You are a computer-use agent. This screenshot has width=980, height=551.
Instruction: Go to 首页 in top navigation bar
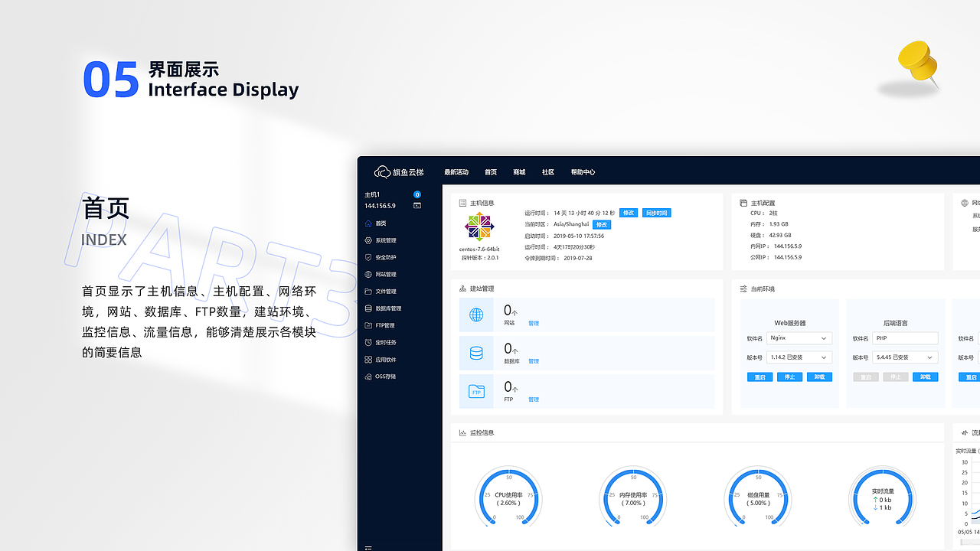coord(491,172)
